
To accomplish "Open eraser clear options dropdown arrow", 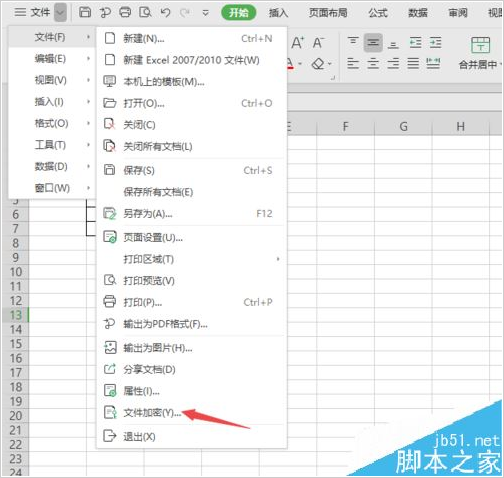I will tap(330, 63).
